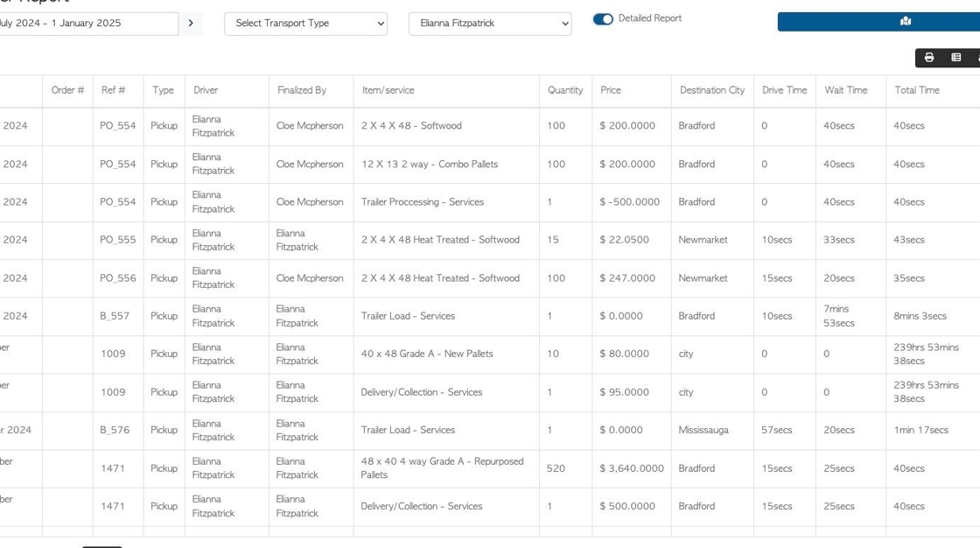Open the Elianna Fitzpatrick driver dropdown
The image size is (980, 548).
click(490, 24)
